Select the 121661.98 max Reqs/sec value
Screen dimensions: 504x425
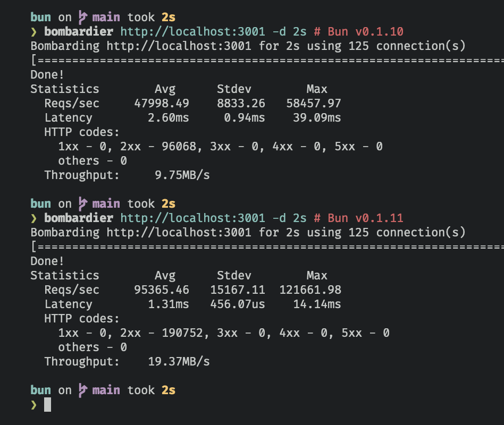click(310, 290)
